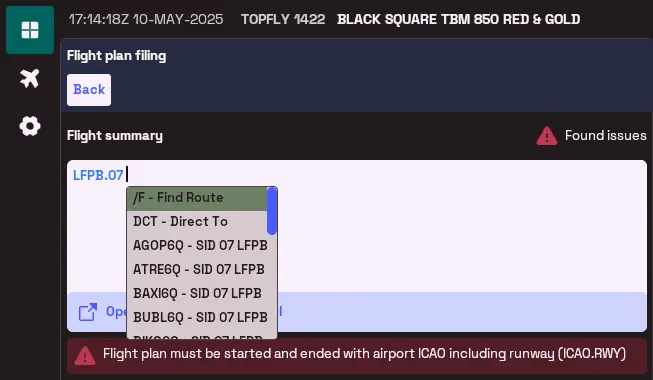Viewport: 653px width, 380px height.
Task: Click the Found issues label
Action: pyautogui.click(x=606, y=135)
